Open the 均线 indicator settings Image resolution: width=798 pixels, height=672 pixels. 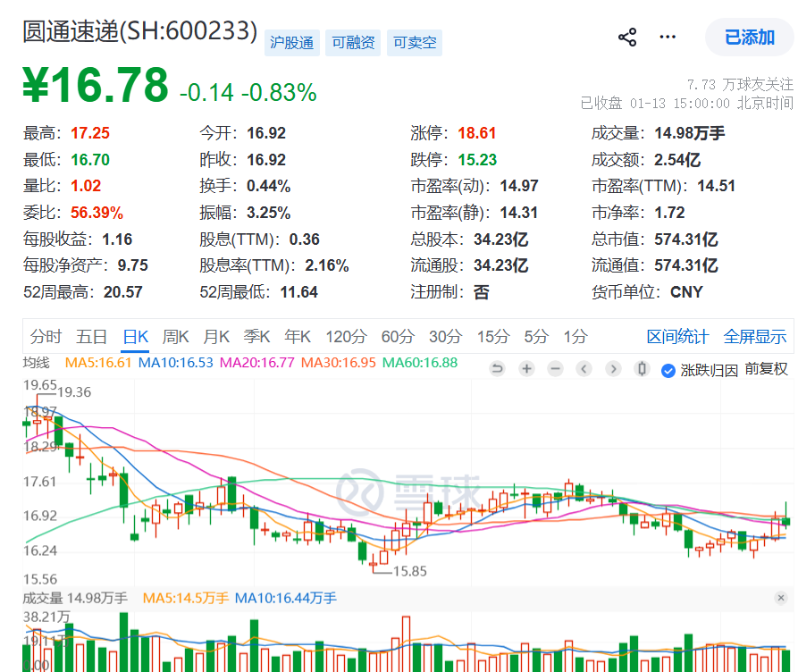pyautogui.click(x=37, y=363)
